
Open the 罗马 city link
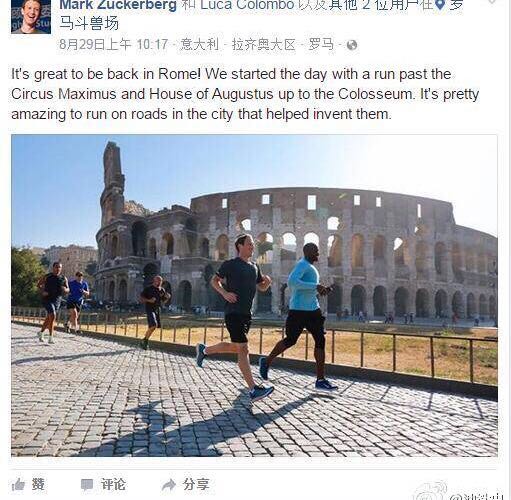(x=321, y=45)
